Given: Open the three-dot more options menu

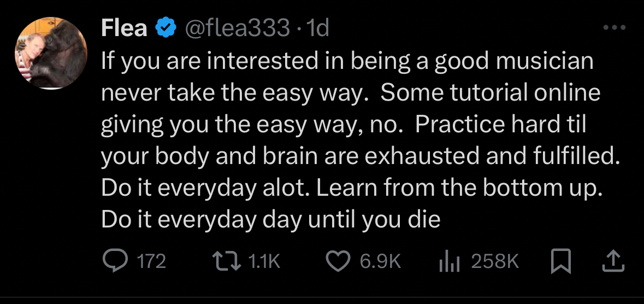Looking at the screenshot, I should 615,27.
